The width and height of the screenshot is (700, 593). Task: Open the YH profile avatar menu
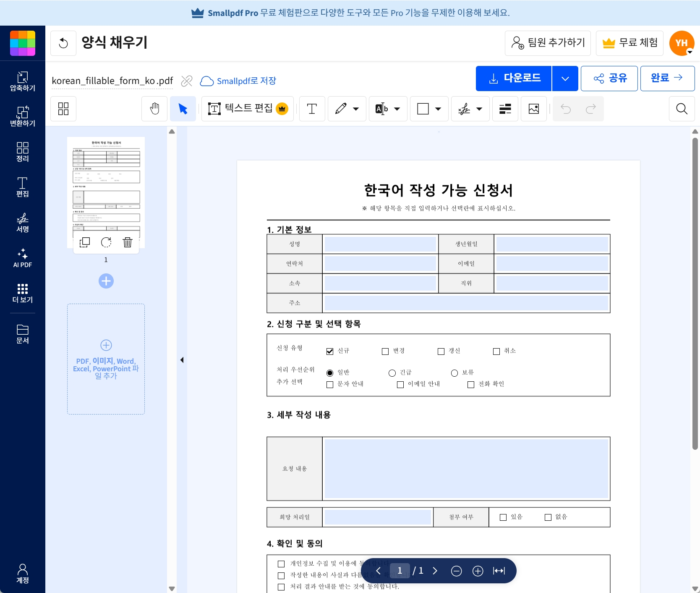coord(682,43)
